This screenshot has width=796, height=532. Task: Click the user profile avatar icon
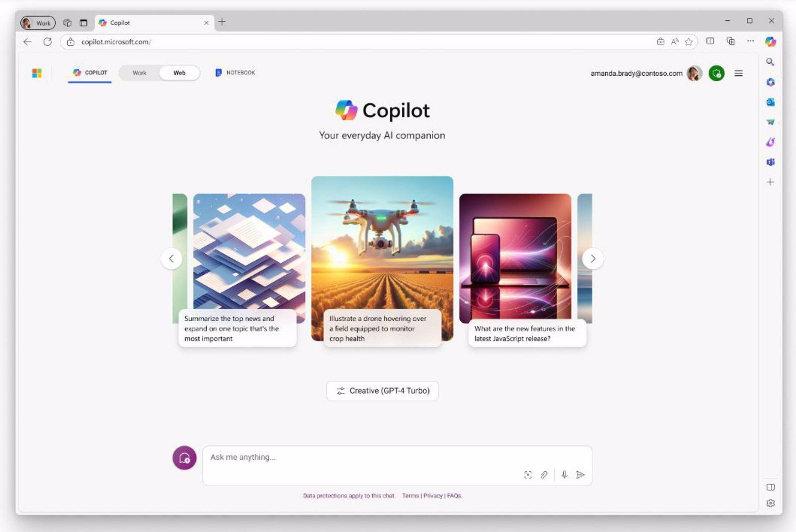(x=695, y=73)
